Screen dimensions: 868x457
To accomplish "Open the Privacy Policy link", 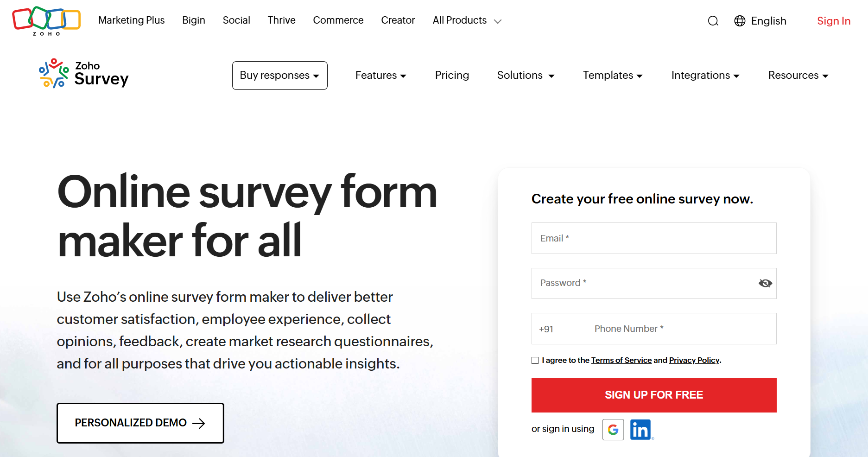I will pyautogui.click(x=694, y=360).
